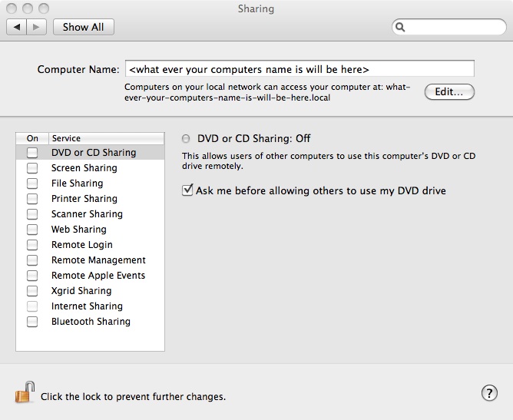This screenshot has width=513, height=420.
Task: Click the lock icon to prevent changes
Action: tap(25, 393)
